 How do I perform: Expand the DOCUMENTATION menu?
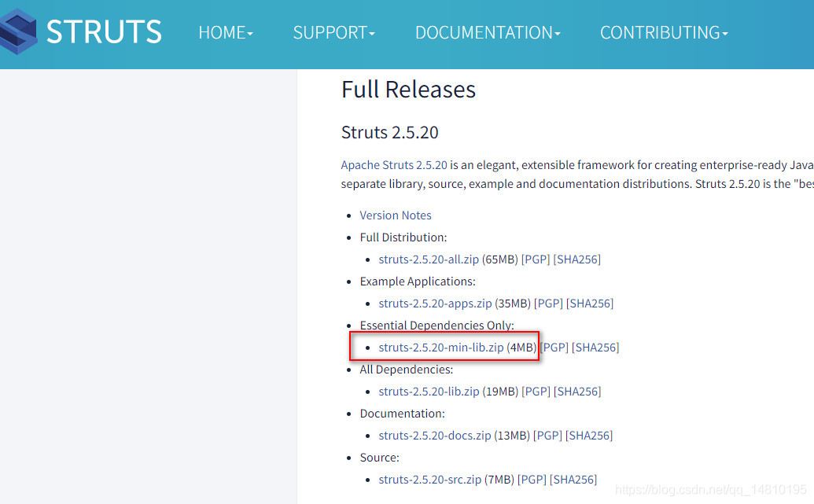point(488,33)
